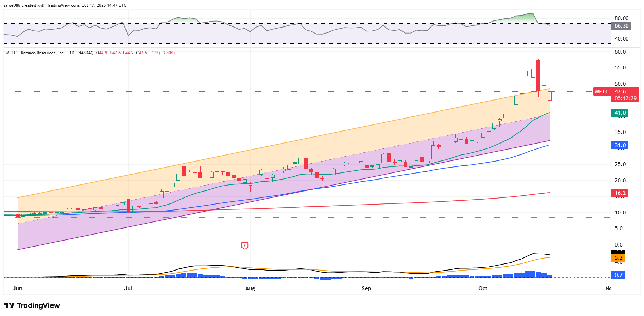Click NASDAQ in the chart legend
This screenshot has width=644, height=316.
click(86, 53)
